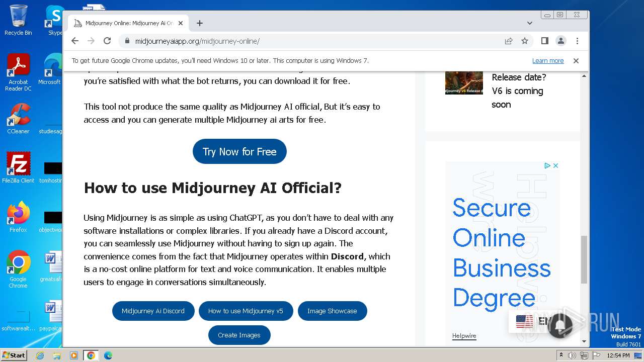Go to the Image Showcase button
This screenshot has width=644, height=362.
point(332,311)
